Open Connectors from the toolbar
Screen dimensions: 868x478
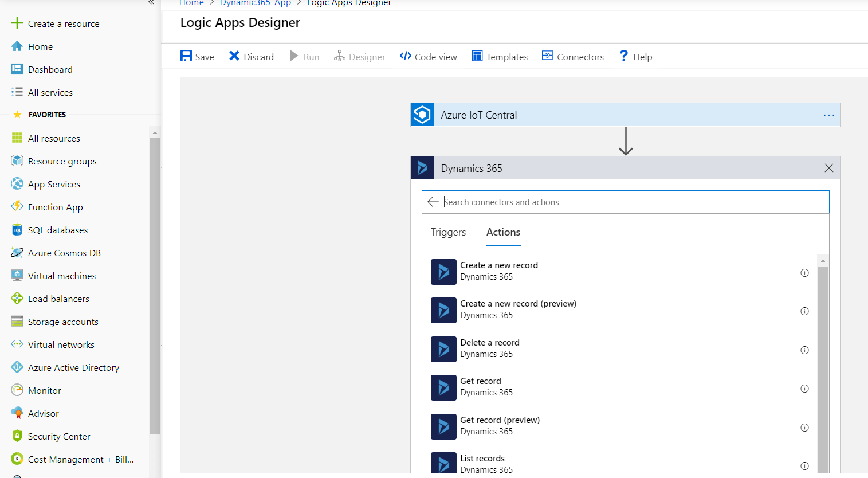[572, 57]
